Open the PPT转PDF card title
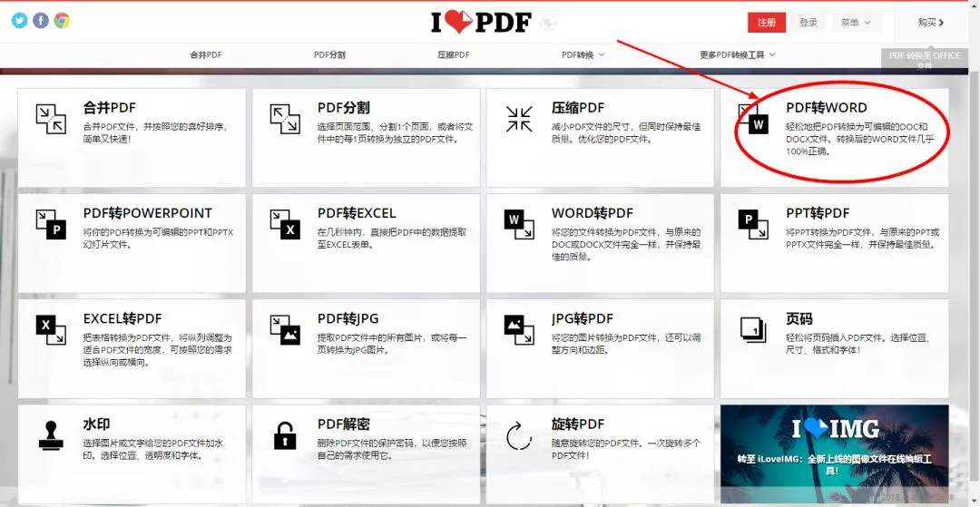 [x=818, y=213]
